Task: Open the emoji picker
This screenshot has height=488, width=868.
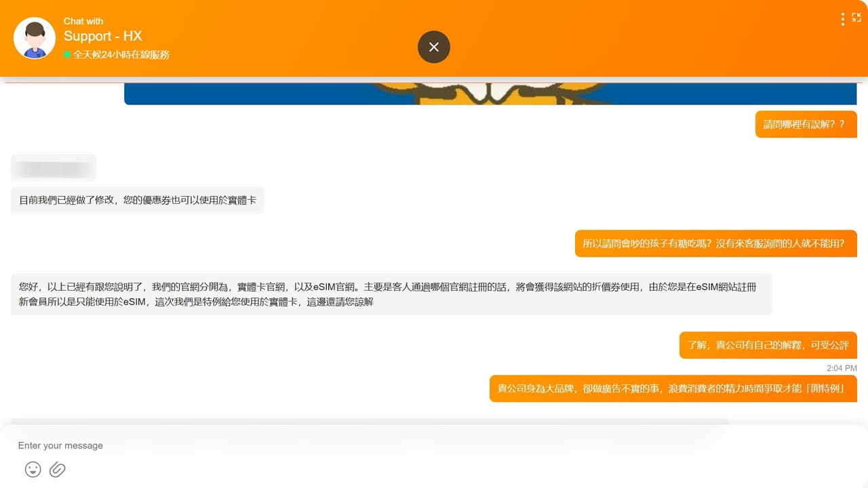Action: [x=33, y=469]
